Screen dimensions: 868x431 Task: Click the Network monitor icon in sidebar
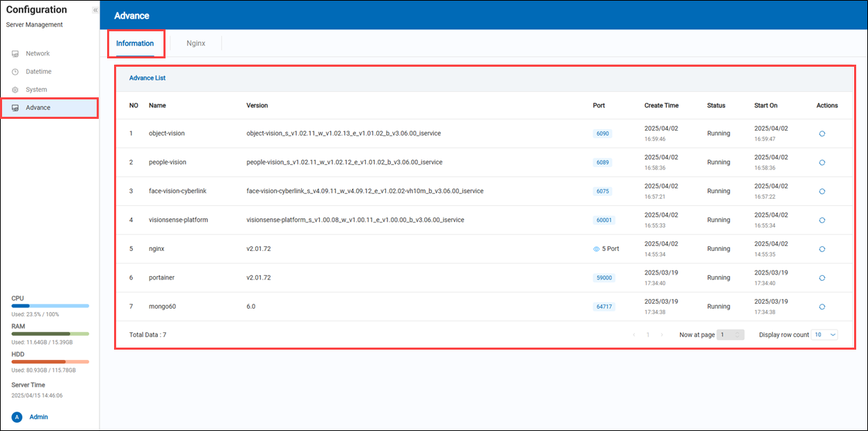click(x=15, y=54)
